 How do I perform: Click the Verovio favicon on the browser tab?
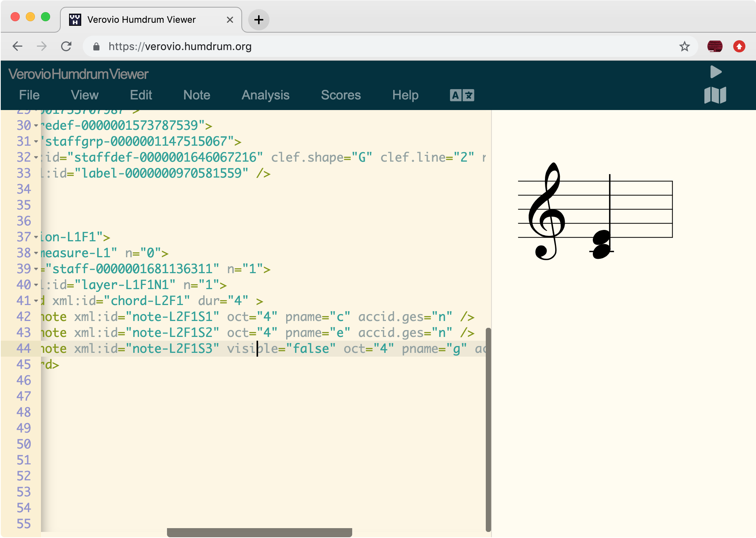[x=75, y=19]
